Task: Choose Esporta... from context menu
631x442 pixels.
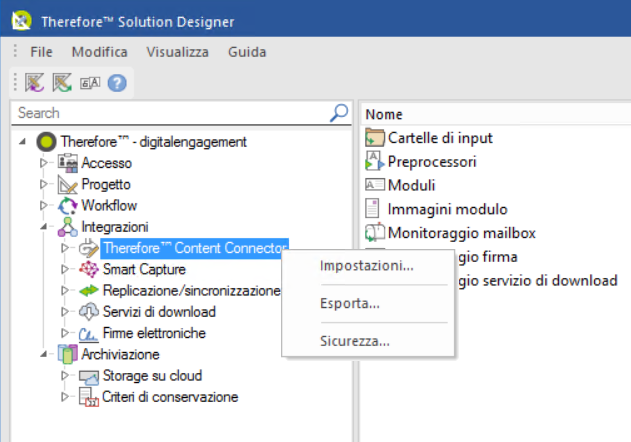Action: 349,303
